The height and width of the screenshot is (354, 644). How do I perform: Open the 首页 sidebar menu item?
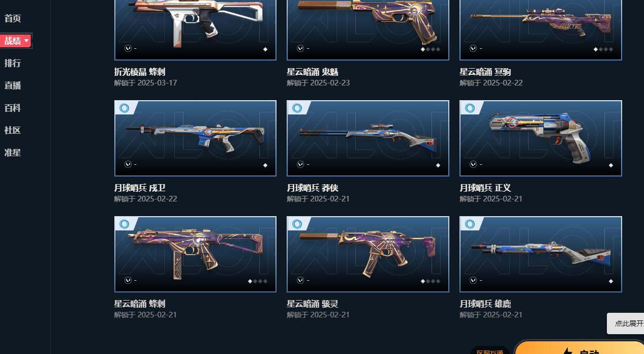[13, 18]
